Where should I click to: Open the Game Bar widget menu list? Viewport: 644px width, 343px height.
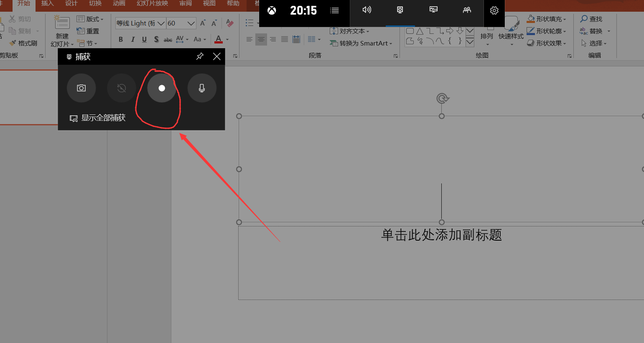click(x=334, y=10)
